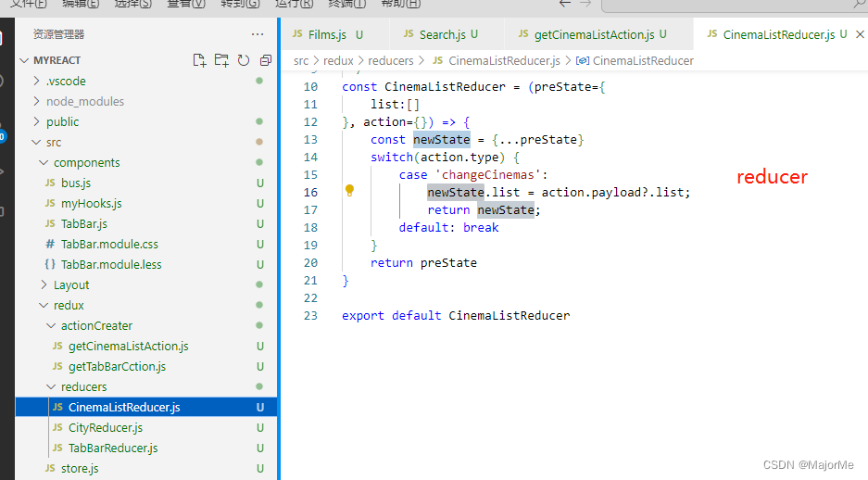Click the CinemaListReducer.js breadcrumb segment
The image size is (868, 480).
[497, 61]
